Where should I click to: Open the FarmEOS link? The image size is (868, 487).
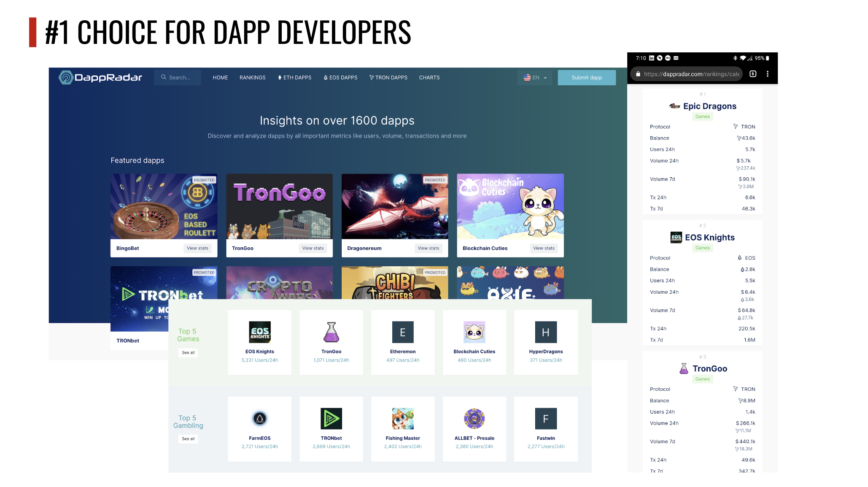(260, 438)
